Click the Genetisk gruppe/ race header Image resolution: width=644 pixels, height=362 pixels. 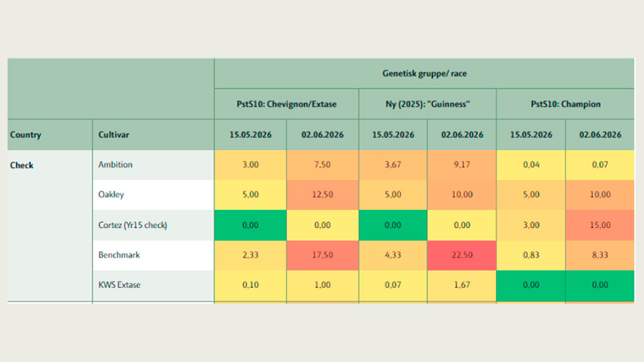424,73
